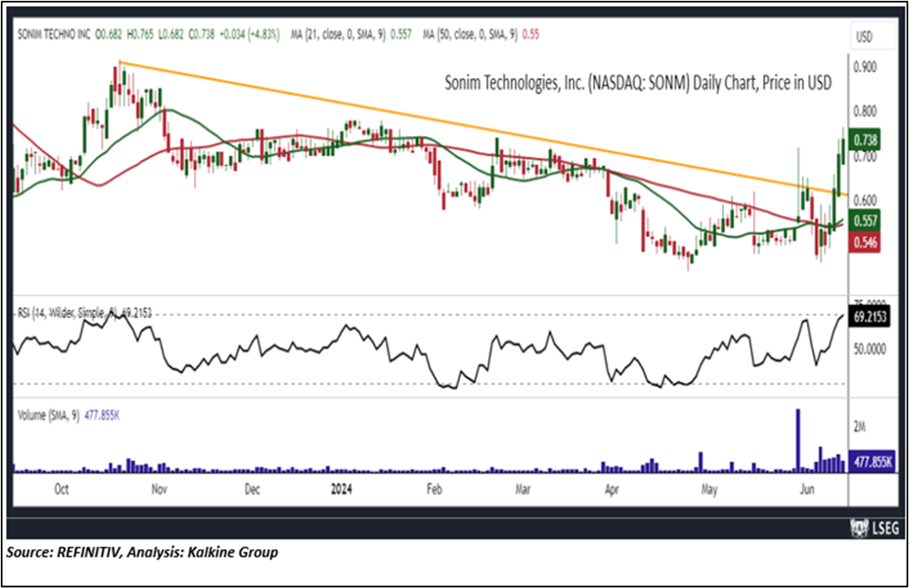
Task: Click the black 69.2153 RSI value tag
Action: coord(869,317)
